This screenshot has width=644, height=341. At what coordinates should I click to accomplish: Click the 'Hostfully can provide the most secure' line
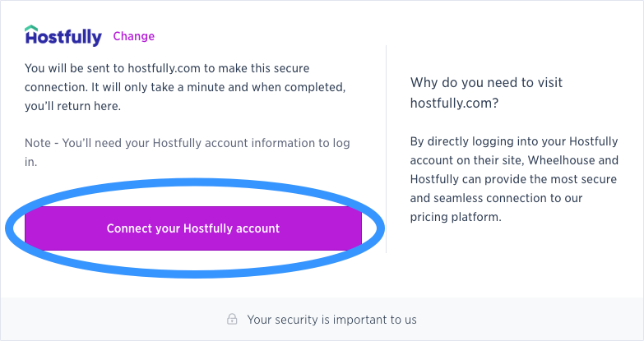(513, 179)
